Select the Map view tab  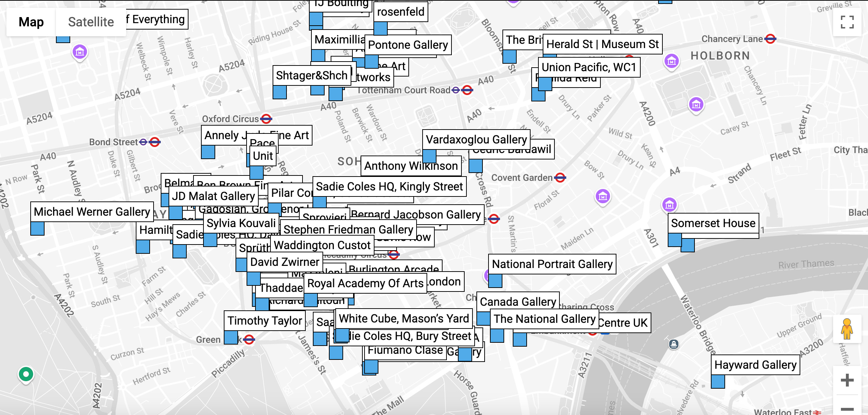(31, 22)
